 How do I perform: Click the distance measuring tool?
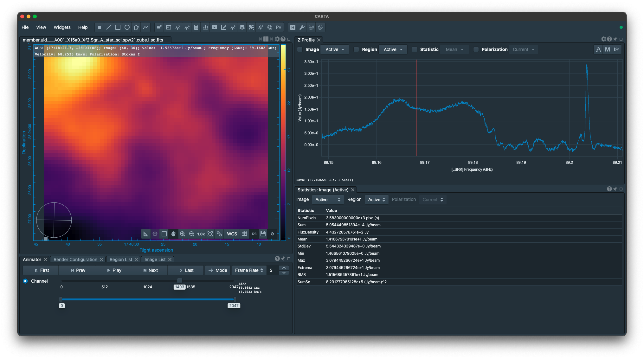pos(146,234)
